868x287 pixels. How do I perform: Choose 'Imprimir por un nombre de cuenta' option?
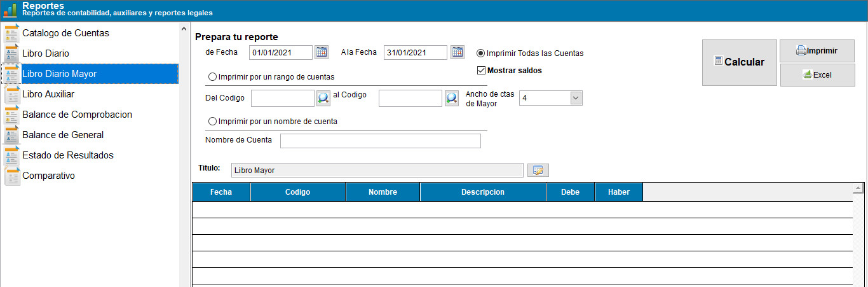(x=212, y=122)
